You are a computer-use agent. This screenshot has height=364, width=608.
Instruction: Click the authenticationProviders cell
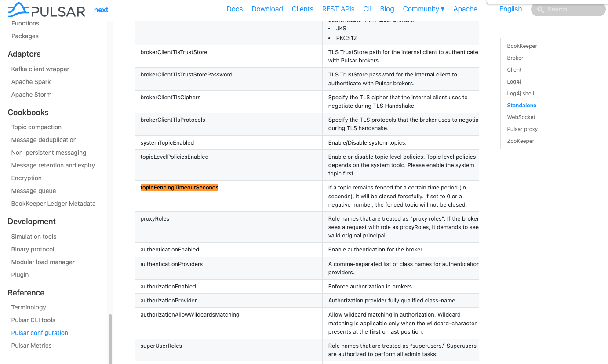click(x=229, y=268)
